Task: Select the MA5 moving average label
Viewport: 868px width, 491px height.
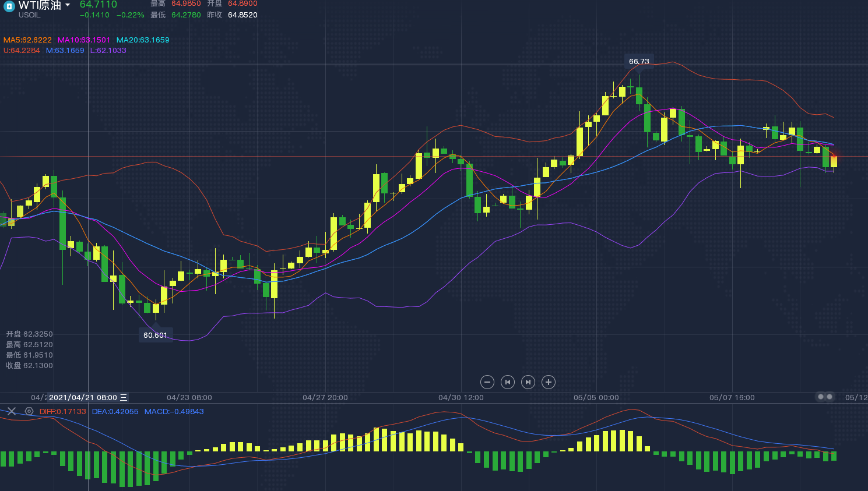Action: [27, 40]
